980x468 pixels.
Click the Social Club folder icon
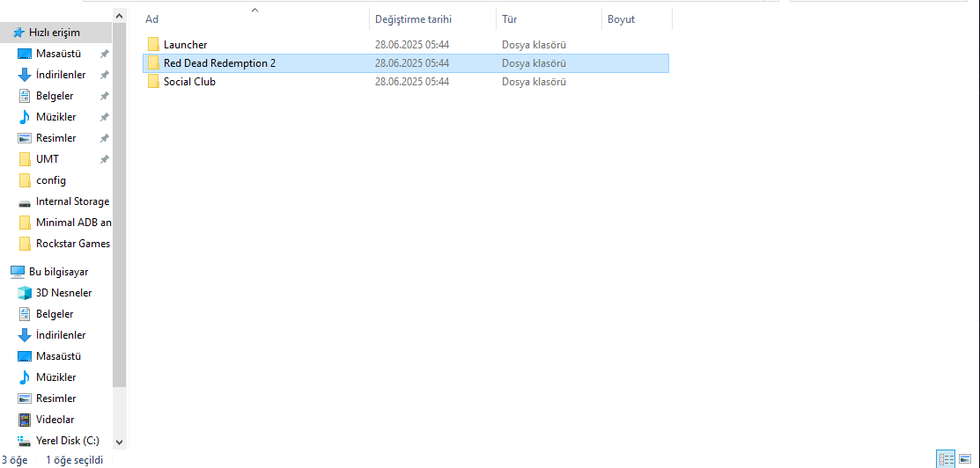point(154,81)
